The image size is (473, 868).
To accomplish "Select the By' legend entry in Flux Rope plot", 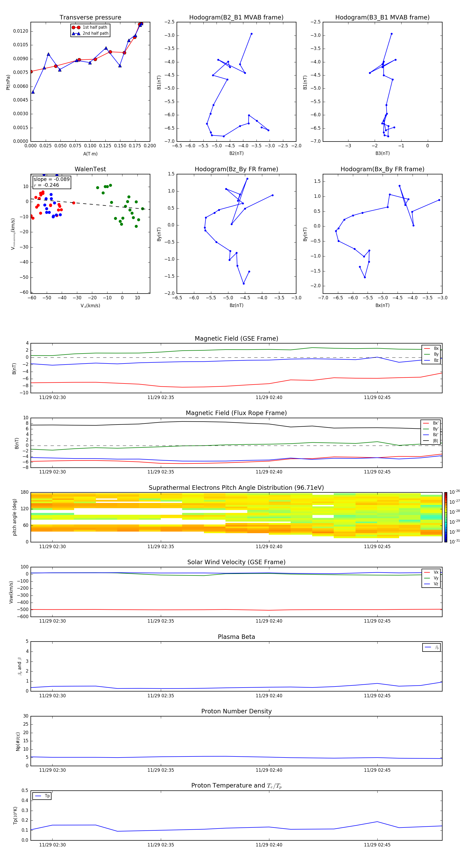I will pyautogui.click(x=431, y=429).
